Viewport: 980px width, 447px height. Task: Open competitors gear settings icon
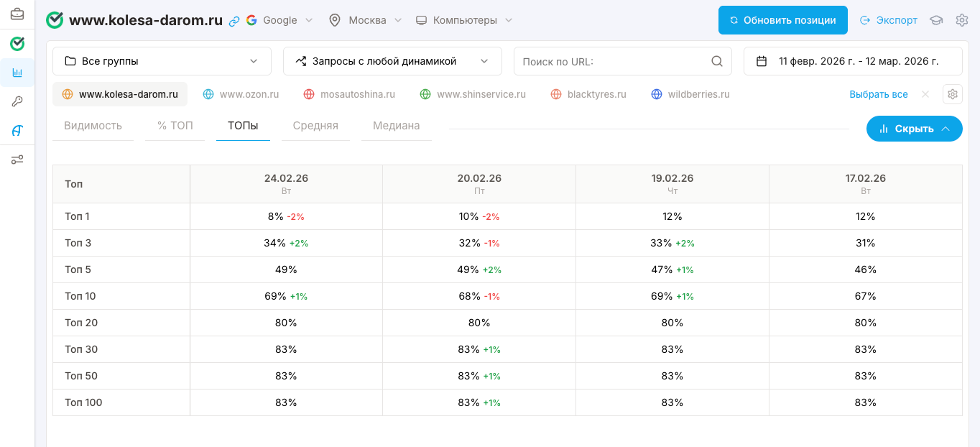click(x=953, y=94)
